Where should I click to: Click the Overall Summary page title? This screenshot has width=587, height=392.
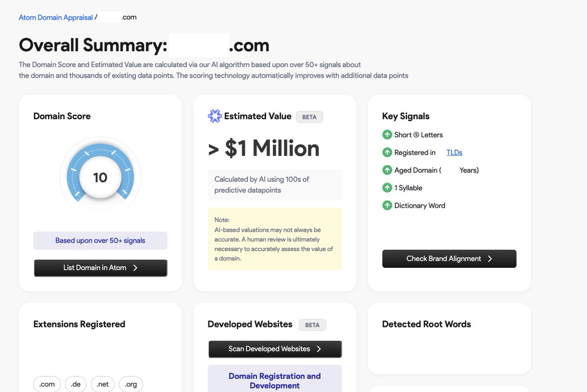pos(144,45)
